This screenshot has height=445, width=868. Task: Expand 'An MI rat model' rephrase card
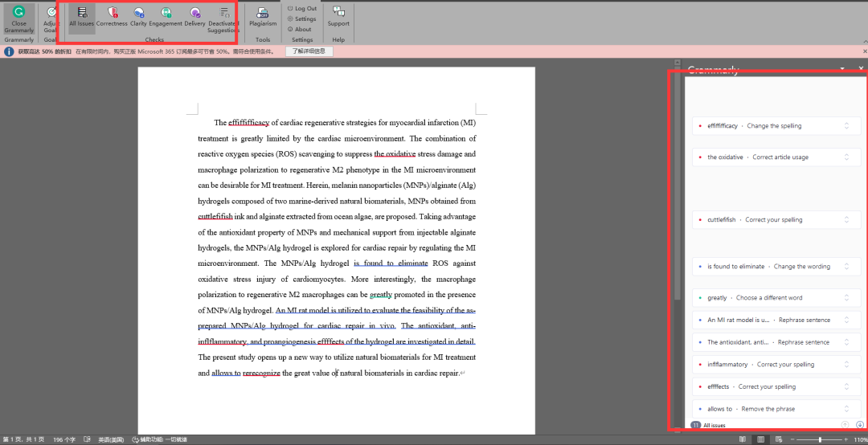coord(776,320)
